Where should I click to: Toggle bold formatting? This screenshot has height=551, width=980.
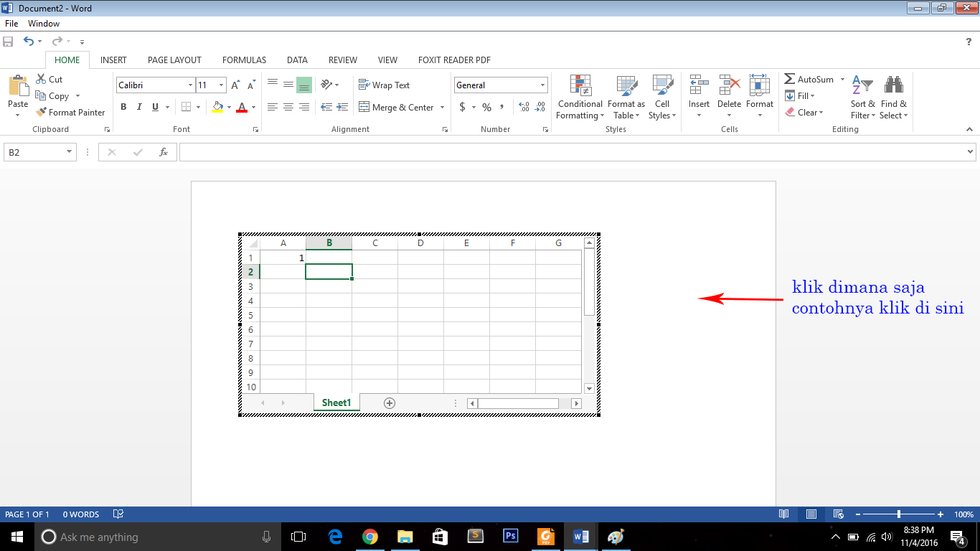(123, 107)
